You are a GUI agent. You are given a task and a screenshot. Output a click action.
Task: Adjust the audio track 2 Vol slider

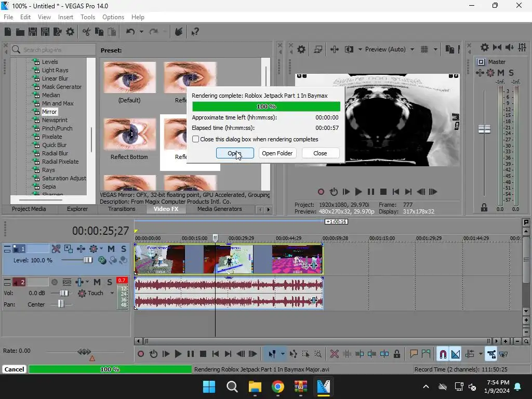[63, 293]
